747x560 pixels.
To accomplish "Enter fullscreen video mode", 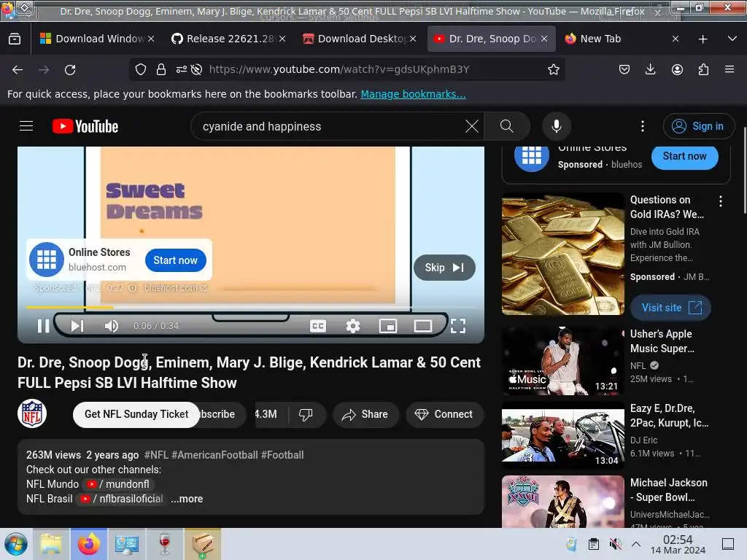I will click(458, 326).
